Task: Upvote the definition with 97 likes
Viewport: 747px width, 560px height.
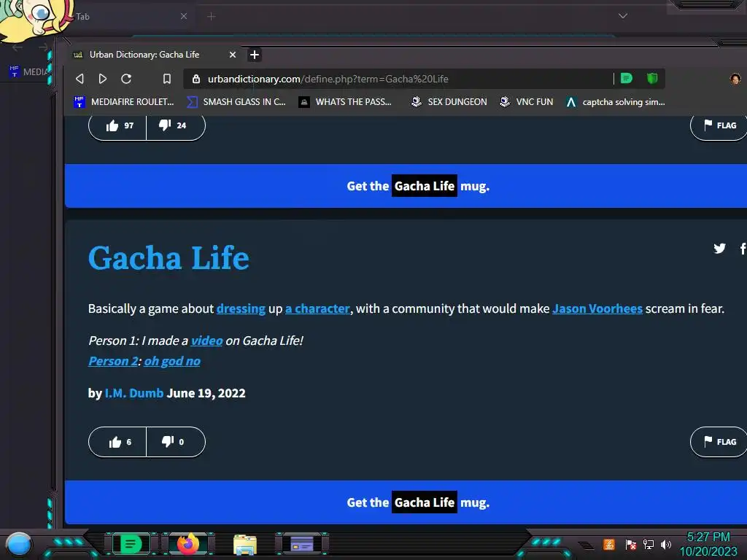Action: pos(117,125)
